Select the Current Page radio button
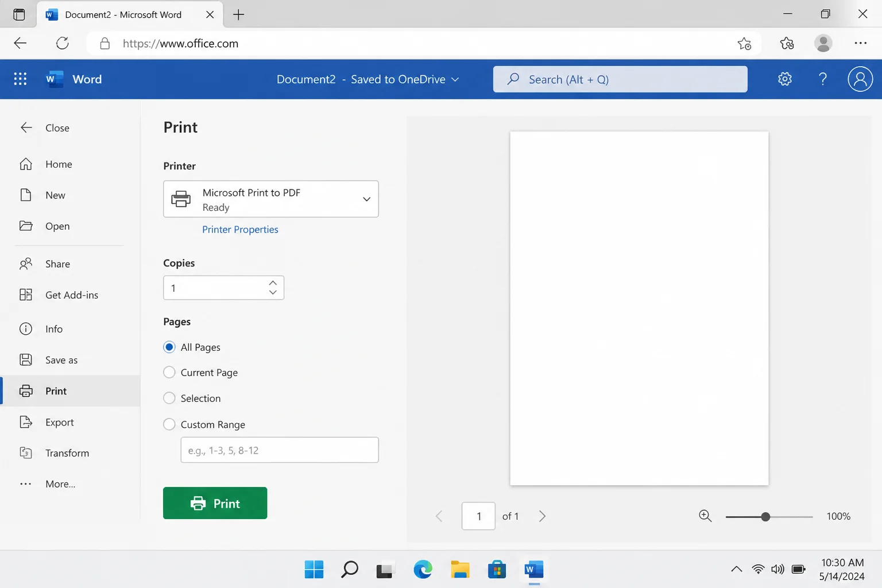 pos(169,372)
